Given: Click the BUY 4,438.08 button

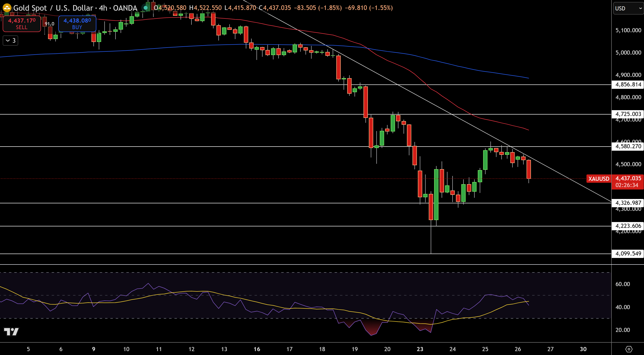Looking at the screenshot, I should (x=77, y=24).
